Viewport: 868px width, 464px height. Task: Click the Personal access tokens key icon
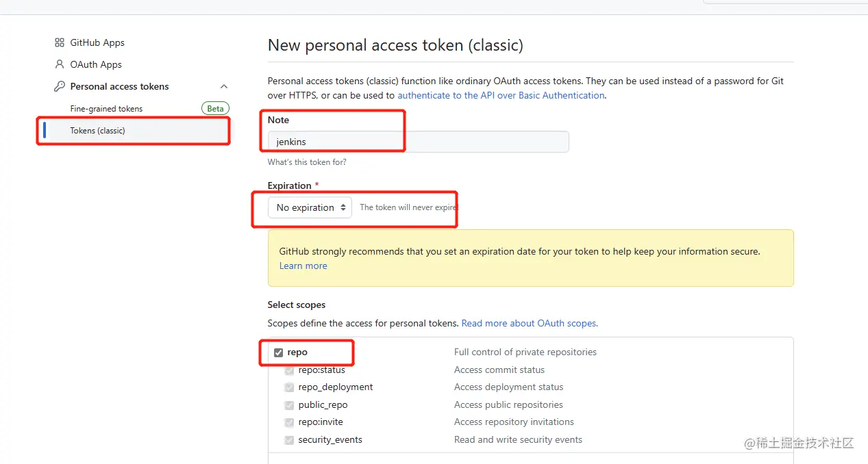60,86
